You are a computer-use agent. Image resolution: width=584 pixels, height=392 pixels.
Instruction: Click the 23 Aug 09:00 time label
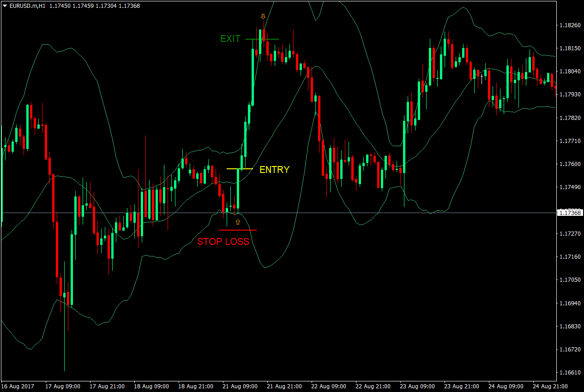point(417,386)
